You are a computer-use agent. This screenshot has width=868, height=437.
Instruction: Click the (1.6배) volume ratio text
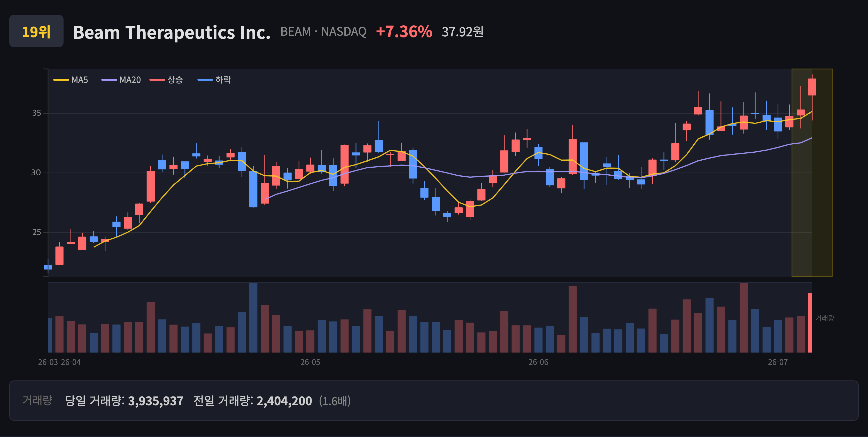335,401
